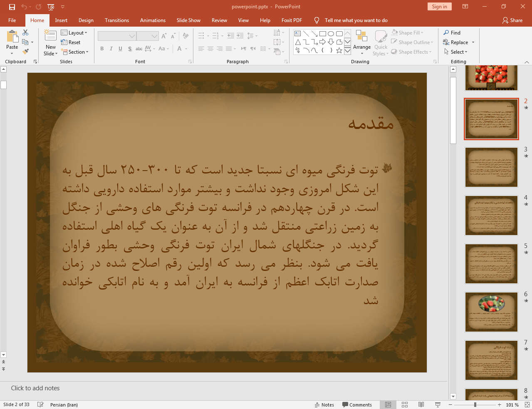Click the Copy icon in Clipboard group
The height and width of the screenshot is (409, 532).
[x=25, y=42]
